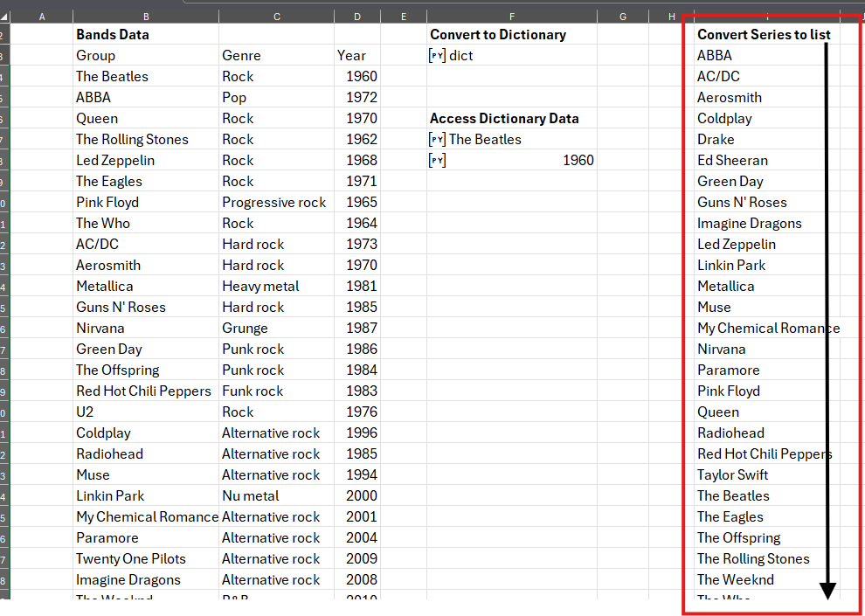This screenshot has height=616, width=865.
Task: Select column D header
Action: 357,17
